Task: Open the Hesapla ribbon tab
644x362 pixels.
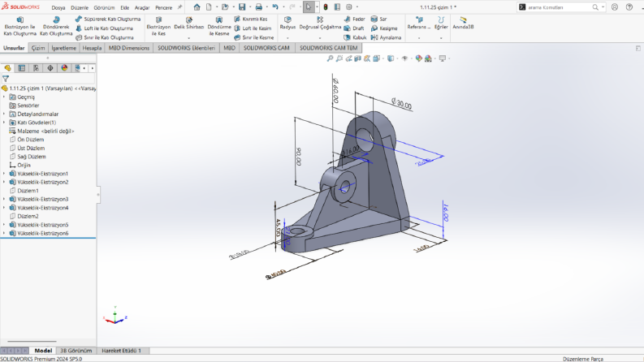Action: 92,48
